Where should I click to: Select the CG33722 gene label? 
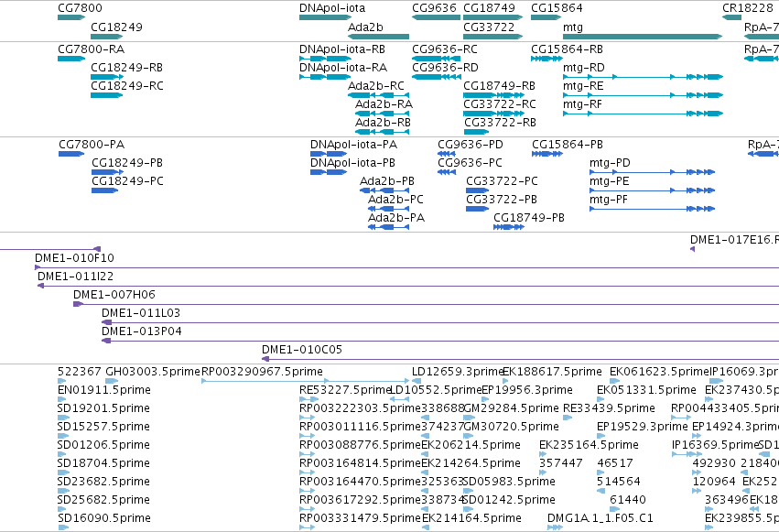[x=489, y=27]
